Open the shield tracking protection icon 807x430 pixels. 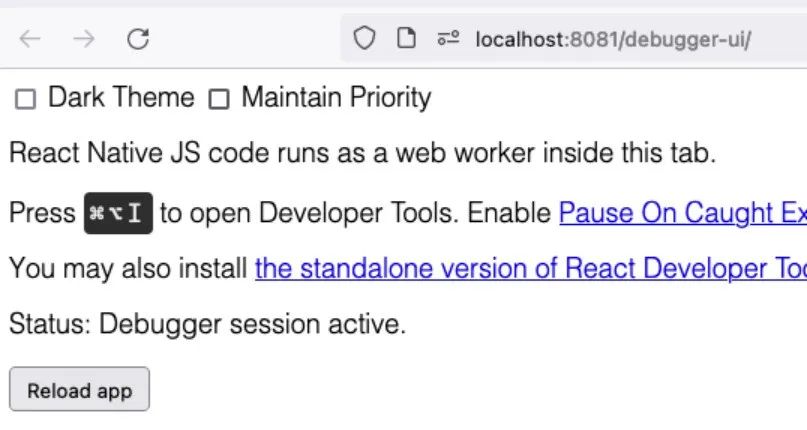pos(364,39)
